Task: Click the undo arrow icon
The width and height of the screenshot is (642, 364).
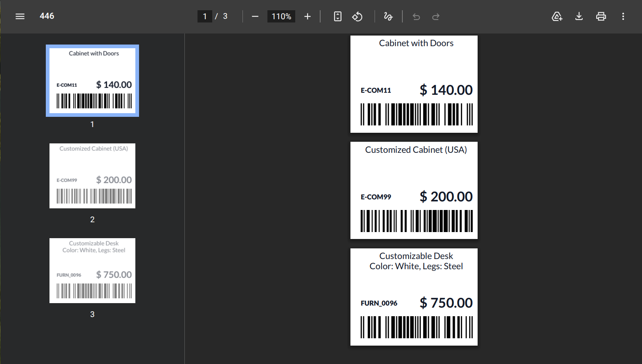Action: [x=416, y=17]
